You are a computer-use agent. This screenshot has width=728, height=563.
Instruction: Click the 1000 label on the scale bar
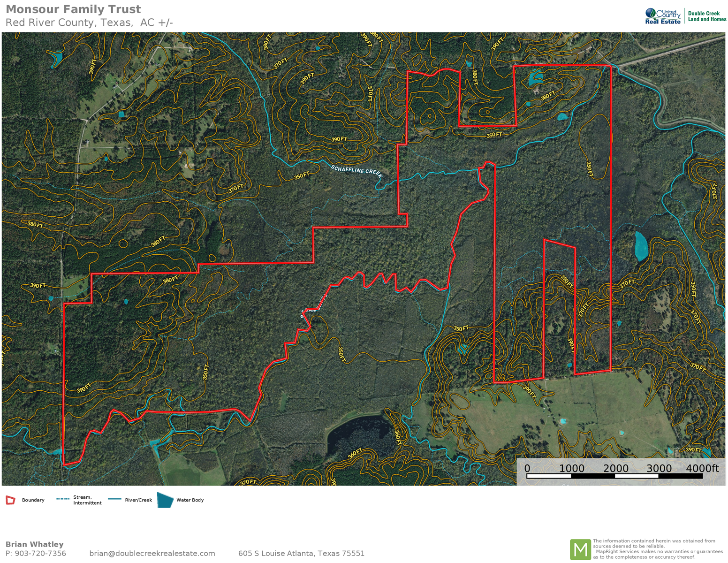(x=571, y=468)
